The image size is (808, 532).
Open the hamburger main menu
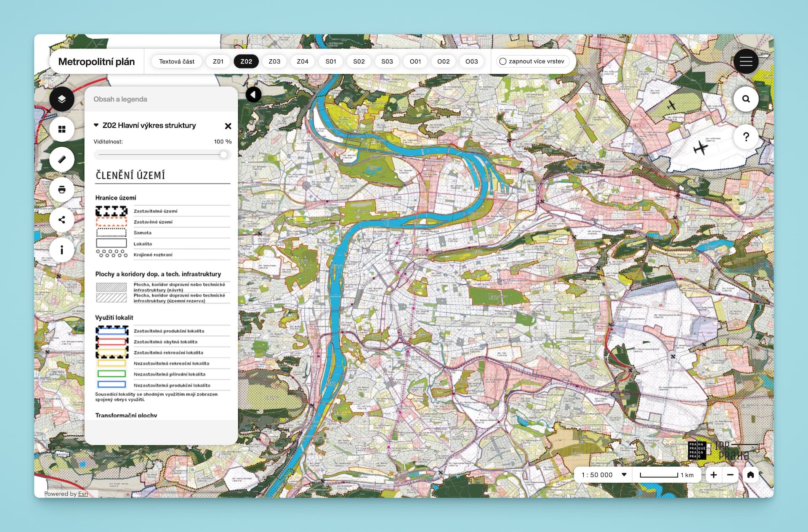[x=746, y=61]
